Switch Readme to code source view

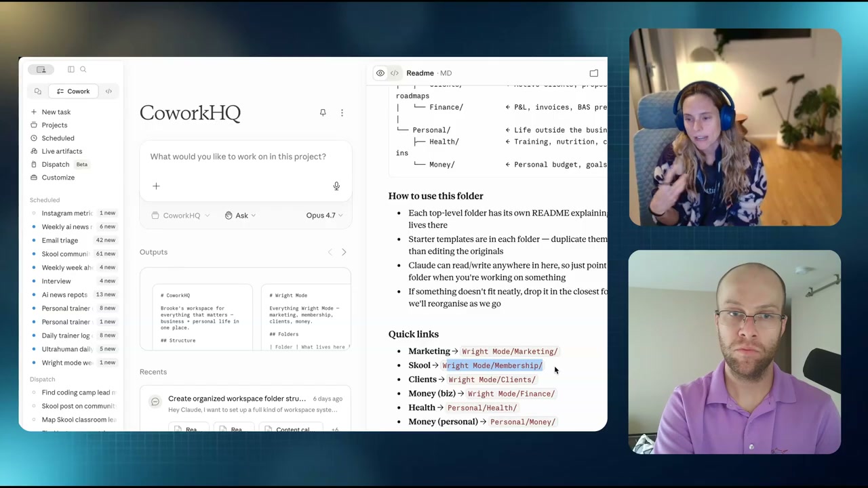395,73
